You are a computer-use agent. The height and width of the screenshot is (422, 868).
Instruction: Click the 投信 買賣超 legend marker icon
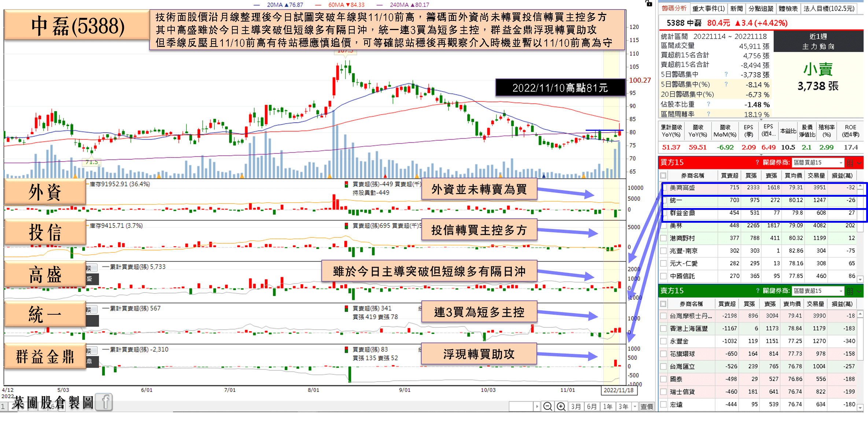click(346, 226)
